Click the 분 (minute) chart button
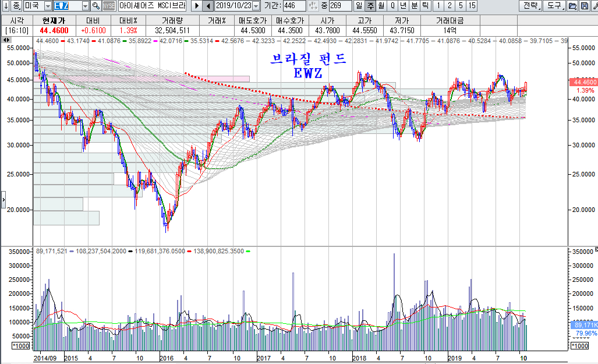 414,6
